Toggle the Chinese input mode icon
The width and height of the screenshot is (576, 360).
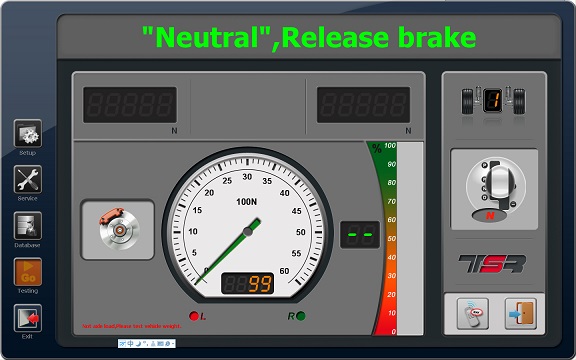coord(130,343)
